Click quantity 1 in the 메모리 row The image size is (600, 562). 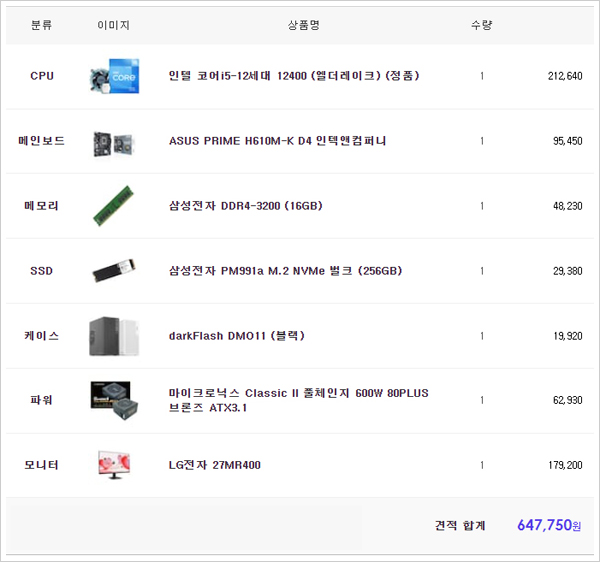[x=482, y=206]
